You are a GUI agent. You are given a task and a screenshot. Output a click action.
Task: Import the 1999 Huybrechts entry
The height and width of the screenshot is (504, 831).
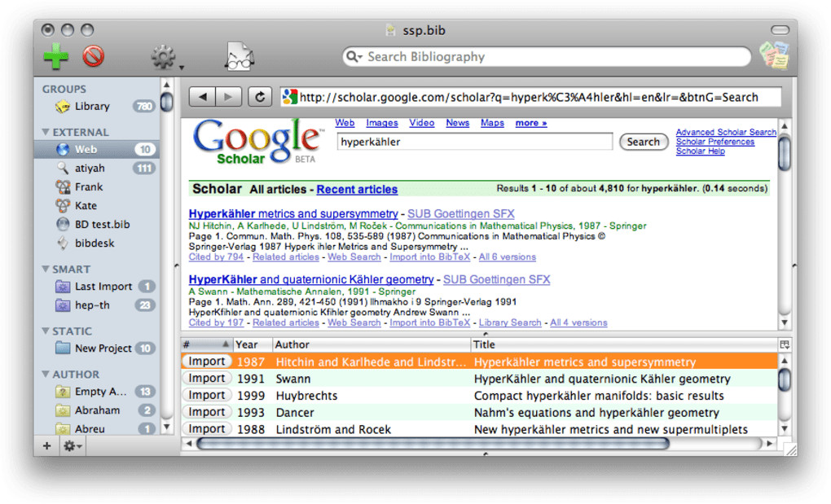click(x=207, y=395)
